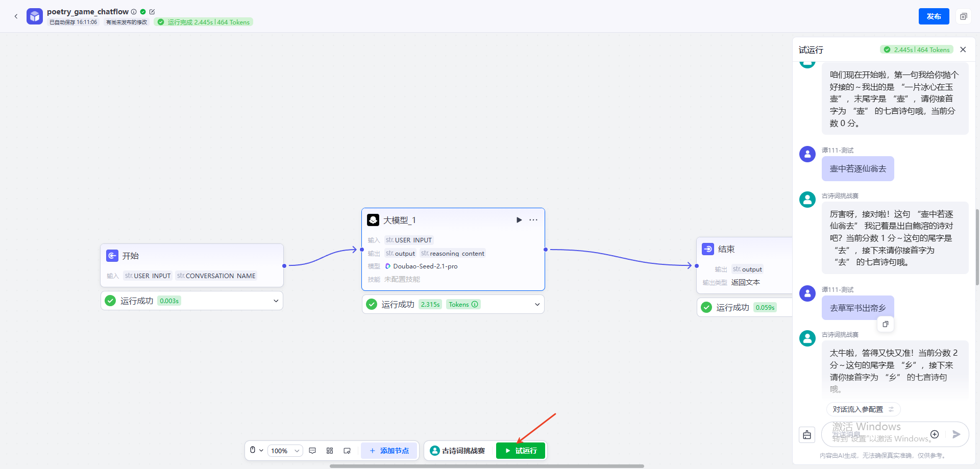This screenshot has width=980, height=469.
Task: Click the back arrow at top left
Action: pos(16,16)
